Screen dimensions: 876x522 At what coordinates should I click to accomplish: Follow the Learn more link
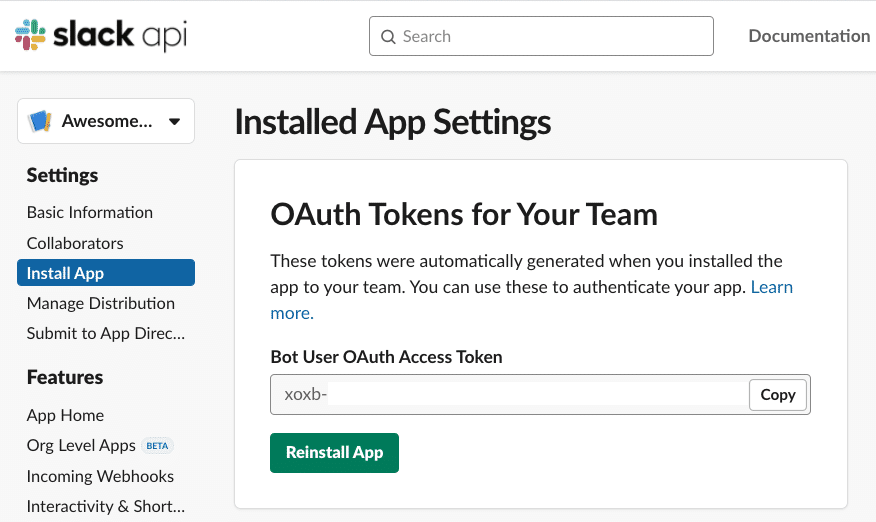pyautogui.click(x=772, y=287)
